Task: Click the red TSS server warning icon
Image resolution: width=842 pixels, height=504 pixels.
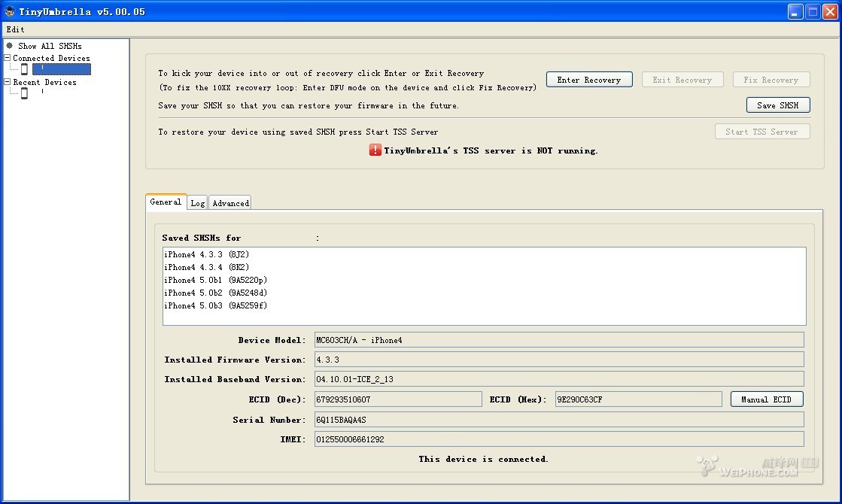Action: coord(375,150)
